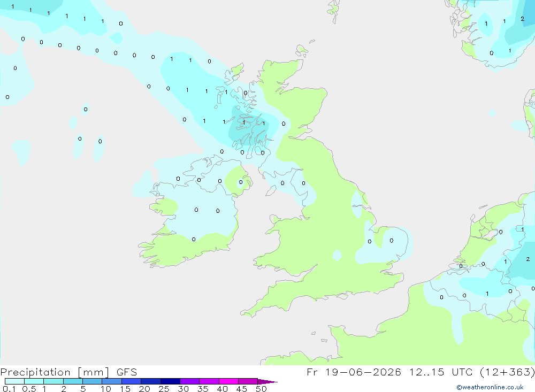Screen dimensions: 535x392
Task: Click the 'UTC' label
Action: [x=462, y=372]
